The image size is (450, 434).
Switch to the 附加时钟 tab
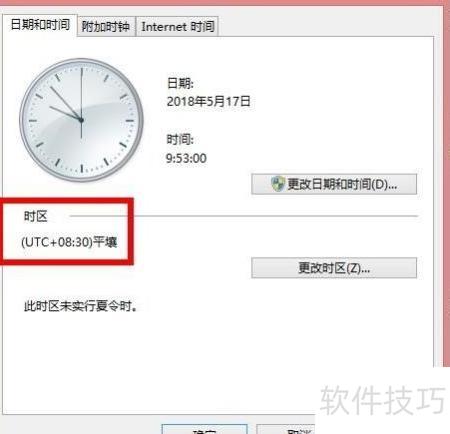pos(106,26)
